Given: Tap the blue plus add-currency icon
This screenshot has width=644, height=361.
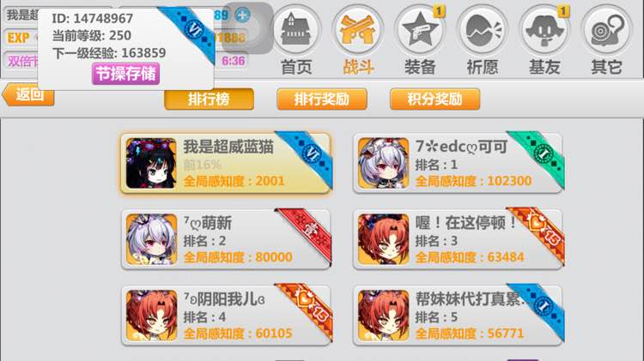Looking at the screenshot, I should (x=242, y=15).
